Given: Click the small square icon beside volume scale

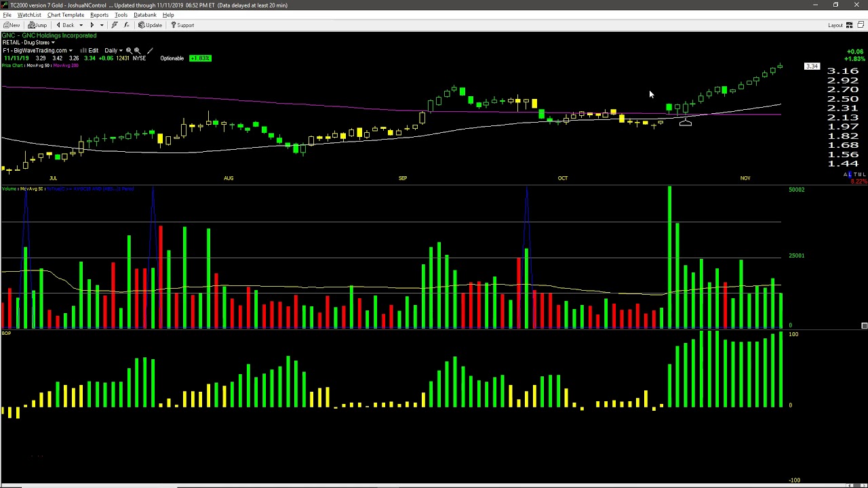Looking at the screenshot, I should [865, 326].
